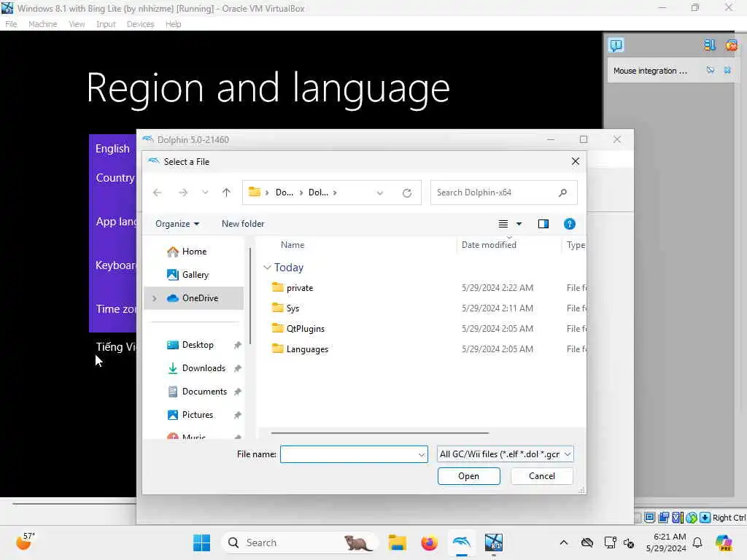This screenshot has height=560, width=747.
Task: Open notifications bell in system tray
Action: 697,542
